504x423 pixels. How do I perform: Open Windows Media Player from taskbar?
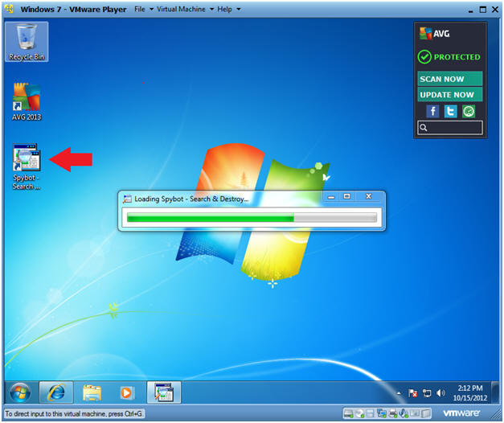coord(125,392)
